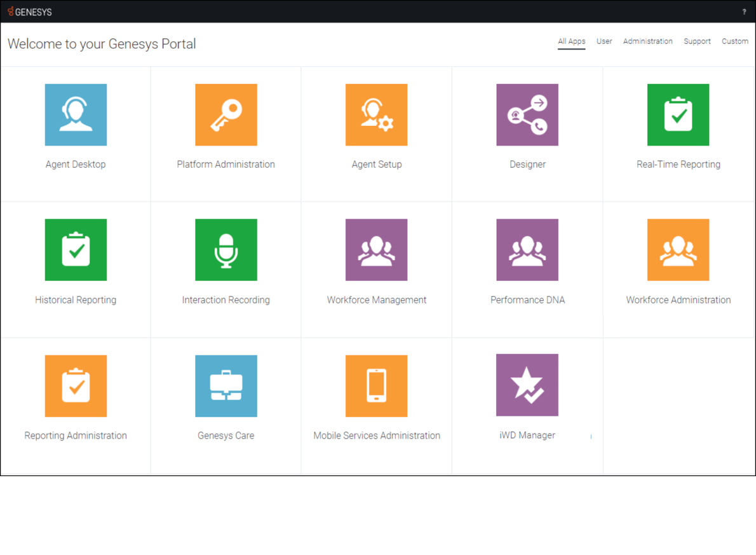The height and width of the screenshot is (555, 756).
Task: Open Real-Time Reporting clipboard icon
Action: click(678, 115)
